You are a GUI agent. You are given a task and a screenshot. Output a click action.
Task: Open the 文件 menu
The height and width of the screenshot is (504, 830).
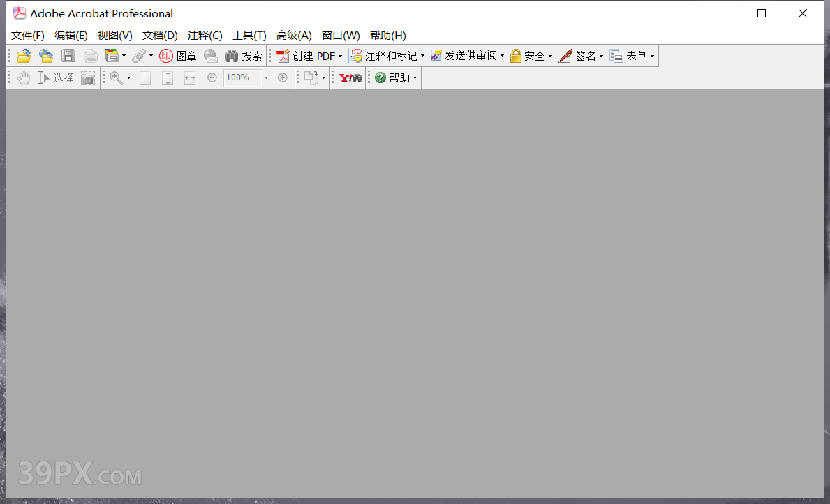(x=27, y=35)
